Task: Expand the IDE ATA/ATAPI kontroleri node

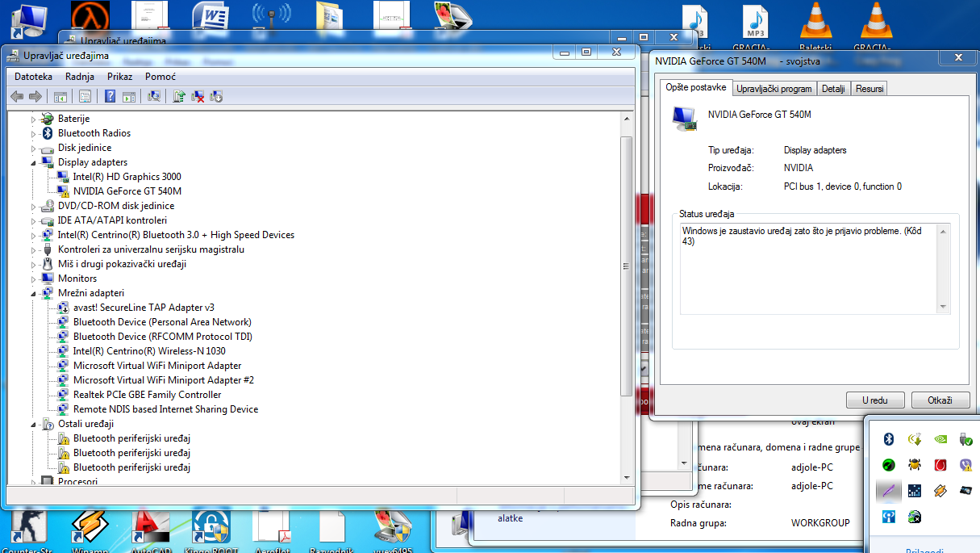Action: (34, 220)
